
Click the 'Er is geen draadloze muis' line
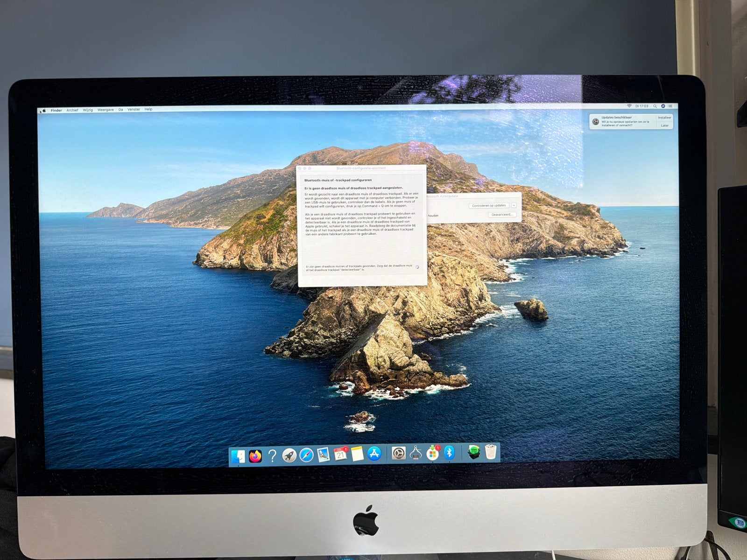(x=353, y=188)
